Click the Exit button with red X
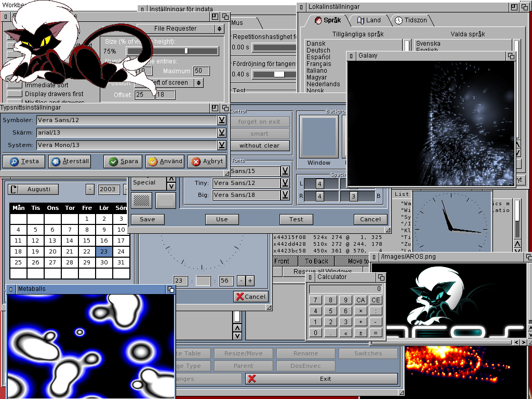The image size is (532, 399). click(x=322, y=379)
